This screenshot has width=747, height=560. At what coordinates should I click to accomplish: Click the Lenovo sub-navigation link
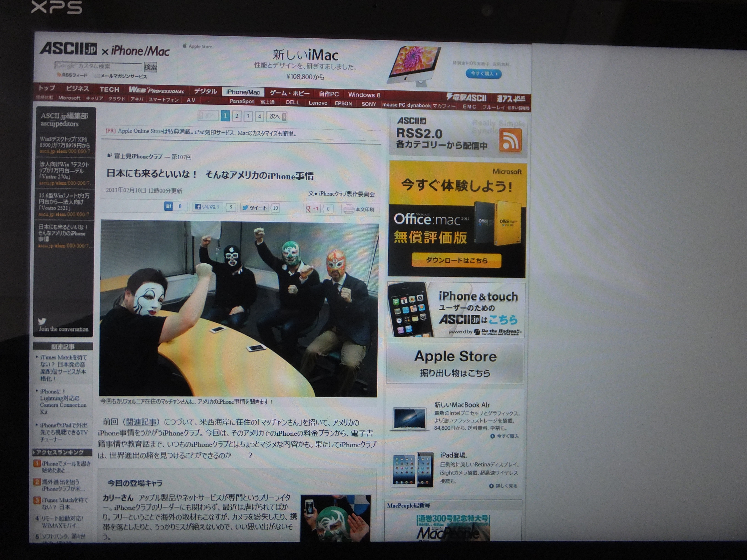click(318, 103)
